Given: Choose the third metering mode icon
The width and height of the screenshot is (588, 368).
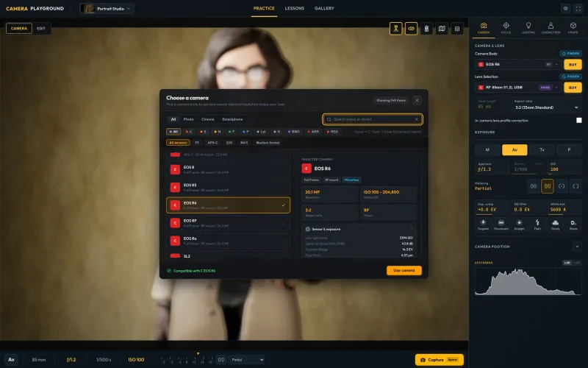Looking at the screenshot, I should (562, 186).
